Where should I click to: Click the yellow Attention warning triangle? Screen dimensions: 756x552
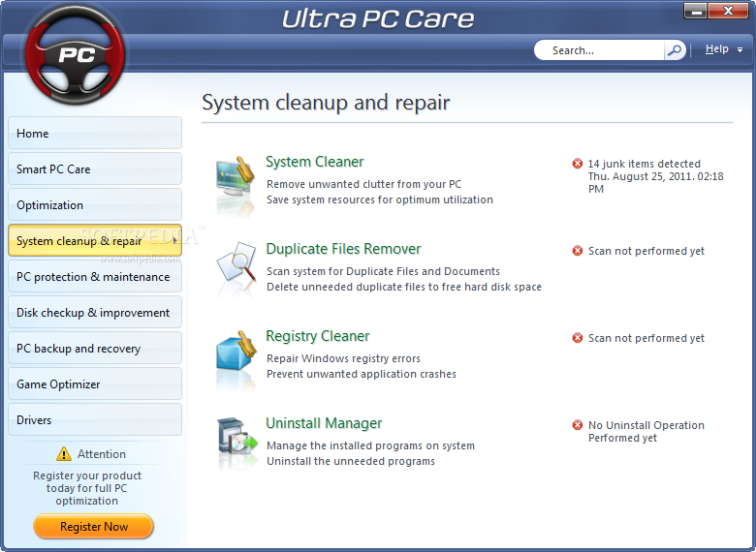coord(64,454)
